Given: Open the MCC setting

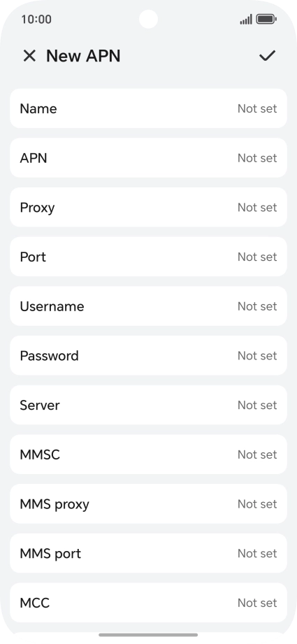Looking at the screenshot, I should 148,603.
